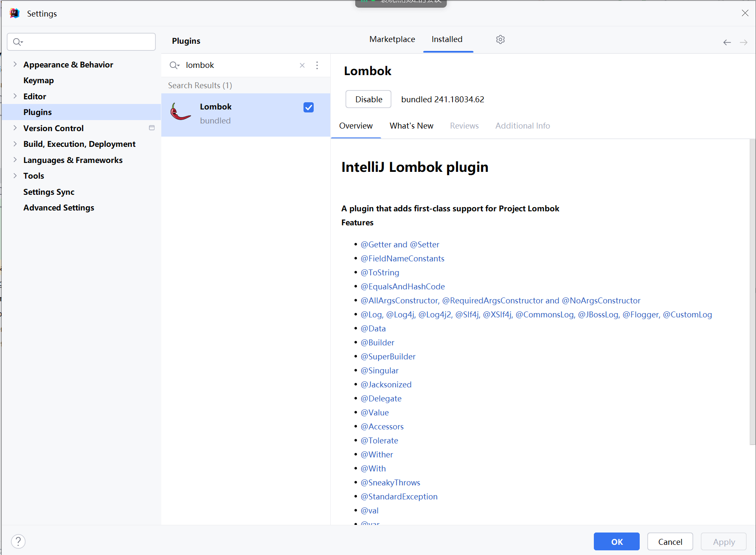
Task: Open the What's New tab
Action: pos(411,126)
